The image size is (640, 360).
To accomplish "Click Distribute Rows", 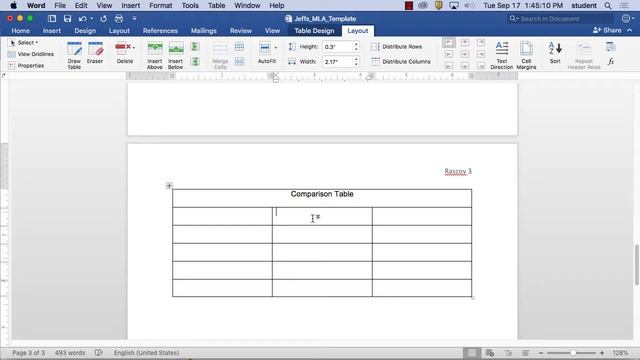I will [396, 47].
